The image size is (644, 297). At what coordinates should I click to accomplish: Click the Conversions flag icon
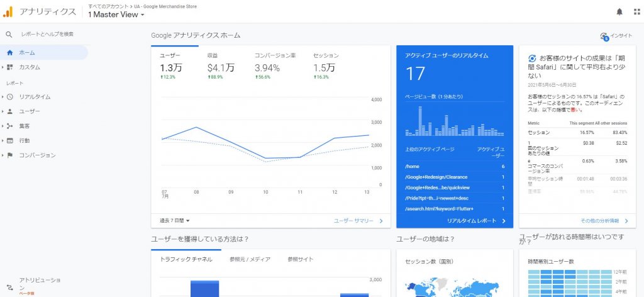[x=10, y=155]
